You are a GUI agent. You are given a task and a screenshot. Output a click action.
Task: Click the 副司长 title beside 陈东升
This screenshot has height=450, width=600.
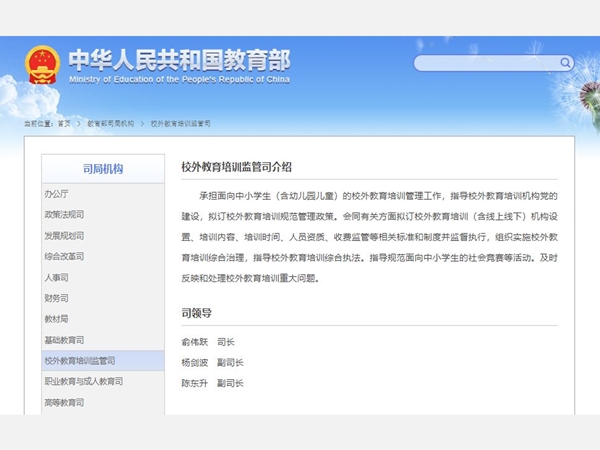tap(230, 383)
